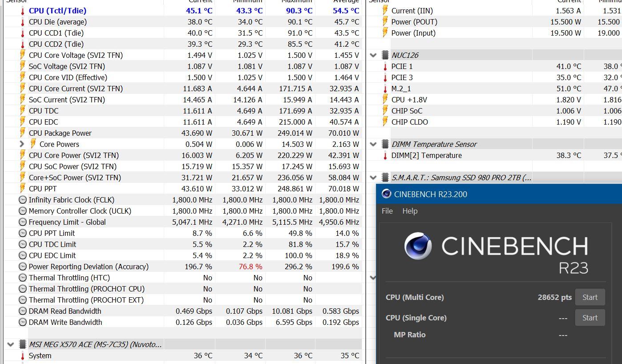The width and height of the screenshot is (622, 364).
Task: Click the MP Ratio label in Cinebench
Action: [x=409, y=335]
